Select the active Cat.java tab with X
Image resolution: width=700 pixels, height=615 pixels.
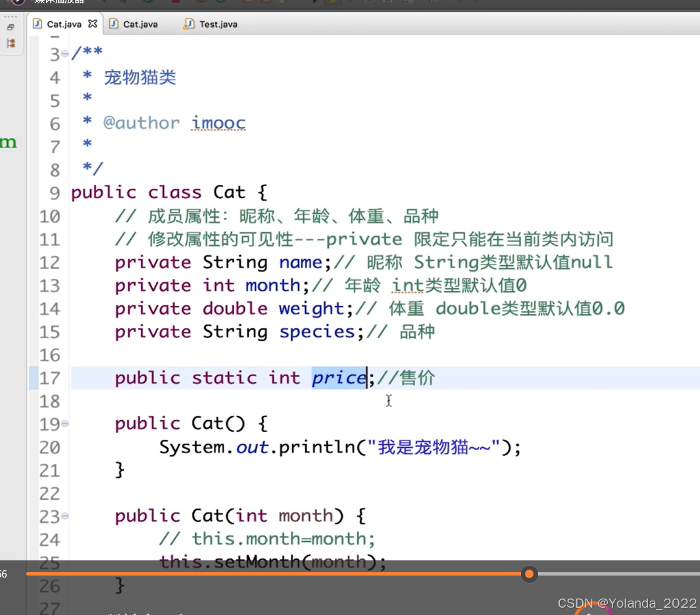[64, 24]
